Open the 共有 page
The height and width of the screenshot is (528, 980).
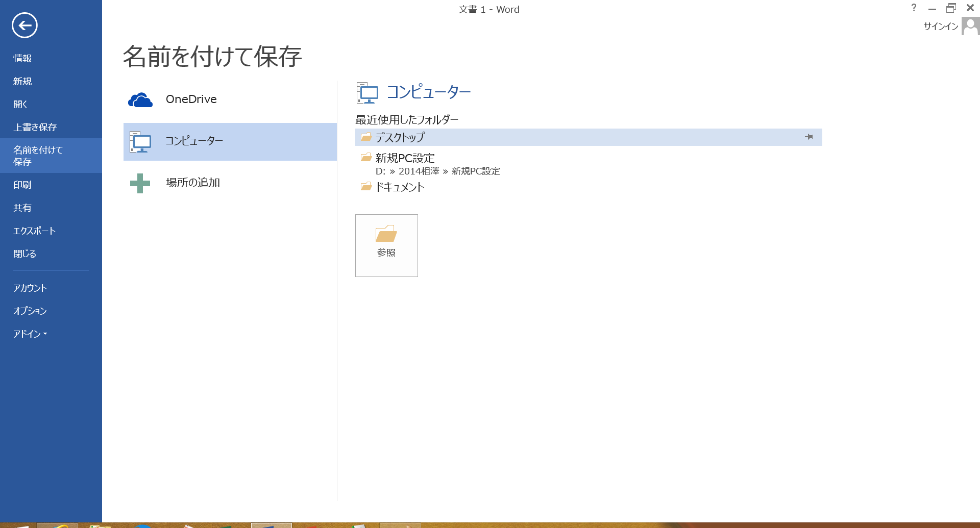[51, 208]
